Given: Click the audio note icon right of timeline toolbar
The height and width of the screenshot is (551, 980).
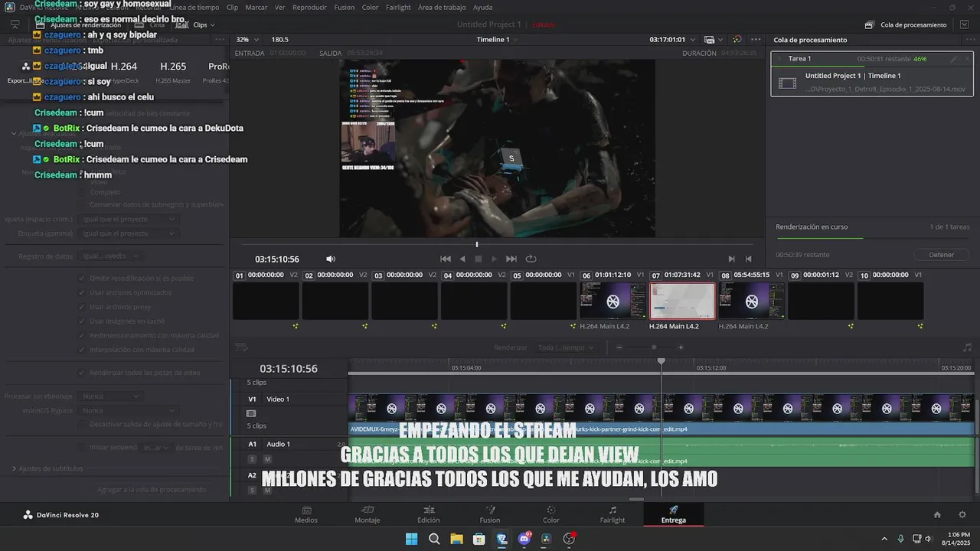Looking at the screenshot, I should click(x=967, y=347).
